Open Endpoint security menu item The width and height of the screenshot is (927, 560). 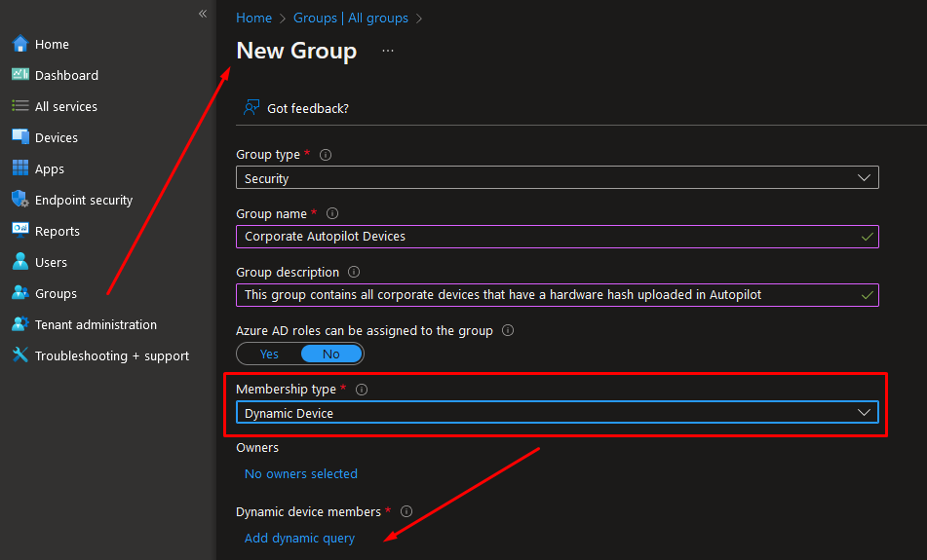click(84, 201)
